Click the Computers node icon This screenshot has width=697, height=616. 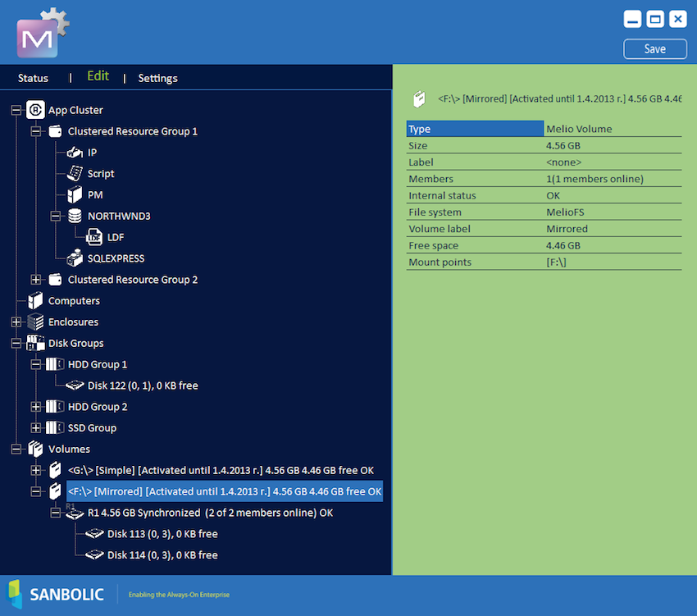[35, 301]
